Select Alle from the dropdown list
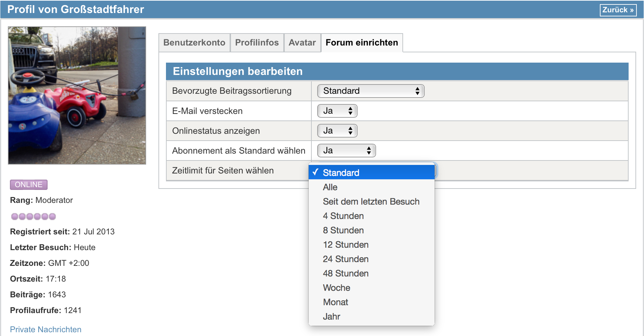 pyautogui.click(x=330, y=187)
